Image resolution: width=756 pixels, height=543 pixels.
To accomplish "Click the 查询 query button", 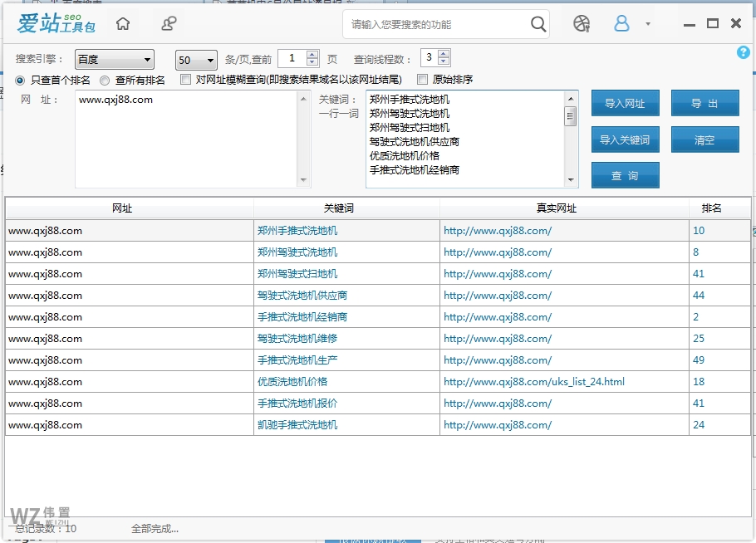I will [625, 175].
